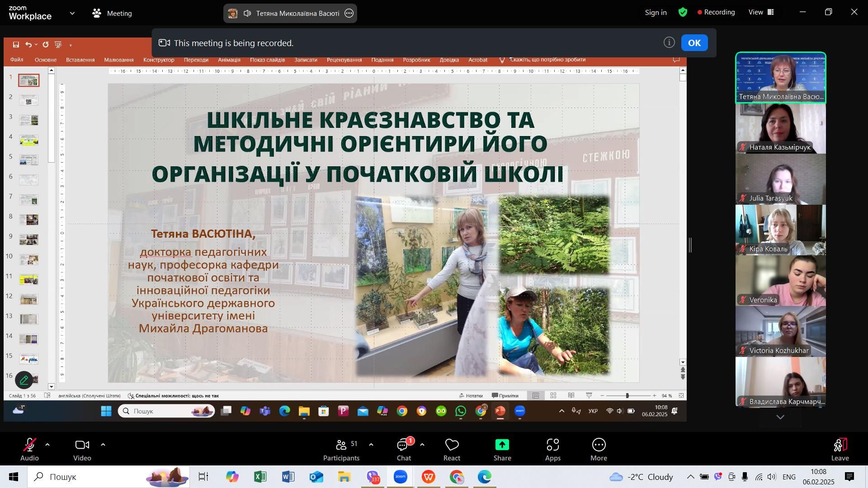
Task: Adjust the PowerPoint zoom slider handle
Action: coord(627,396)
